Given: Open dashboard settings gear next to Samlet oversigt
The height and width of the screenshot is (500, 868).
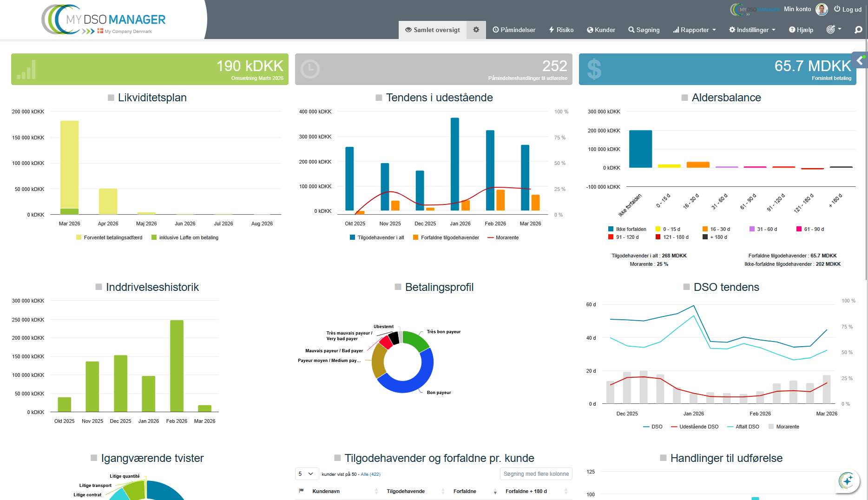Looking at the screenshot, I should point(476,30).
